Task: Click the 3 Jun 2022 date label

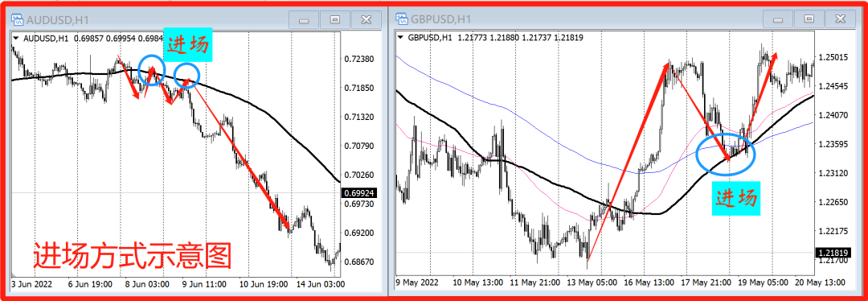Action: coord(33,283)
